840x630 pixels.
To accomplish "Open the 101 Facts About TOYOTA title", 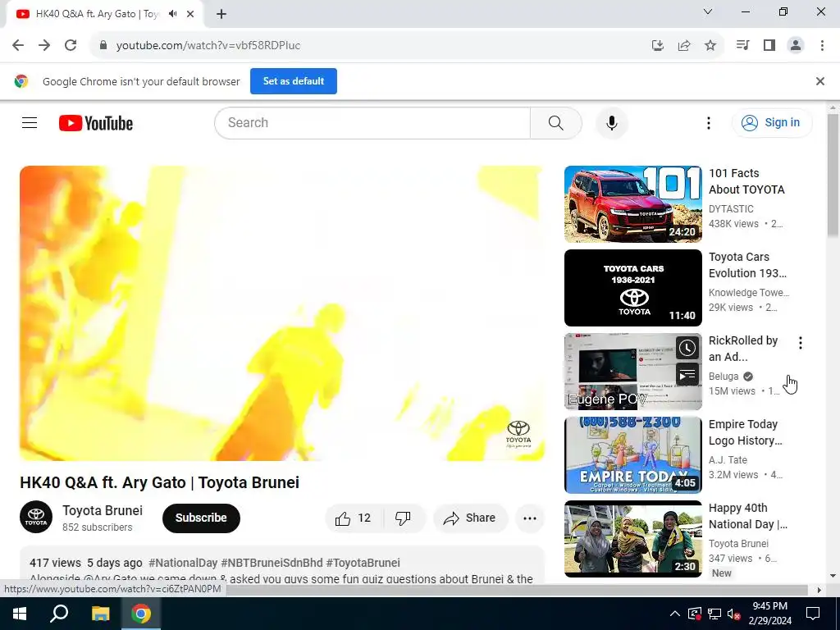I will coord(746,181).
